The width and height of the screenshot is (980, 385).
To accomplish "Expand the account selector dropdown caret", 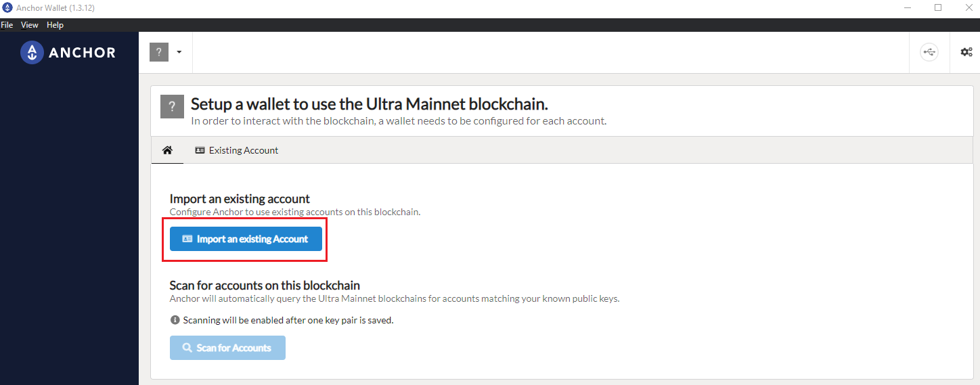I will pos(179,52).
